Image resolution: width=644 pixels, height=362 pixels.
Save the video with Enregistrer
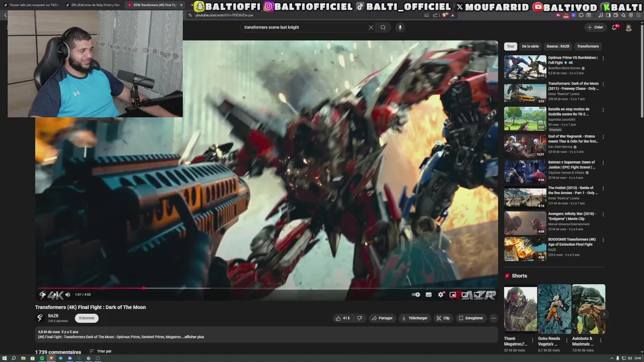471,318
